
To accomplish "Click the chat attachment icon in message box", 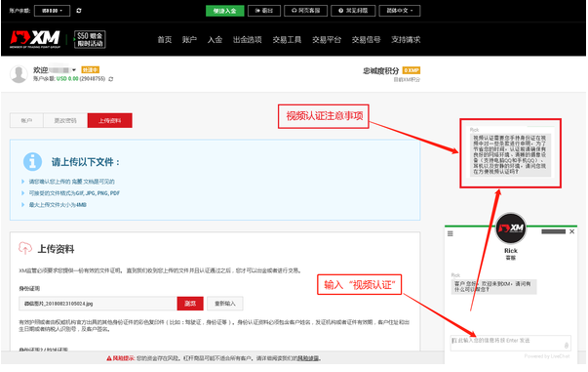I will [x=567, y=345].
